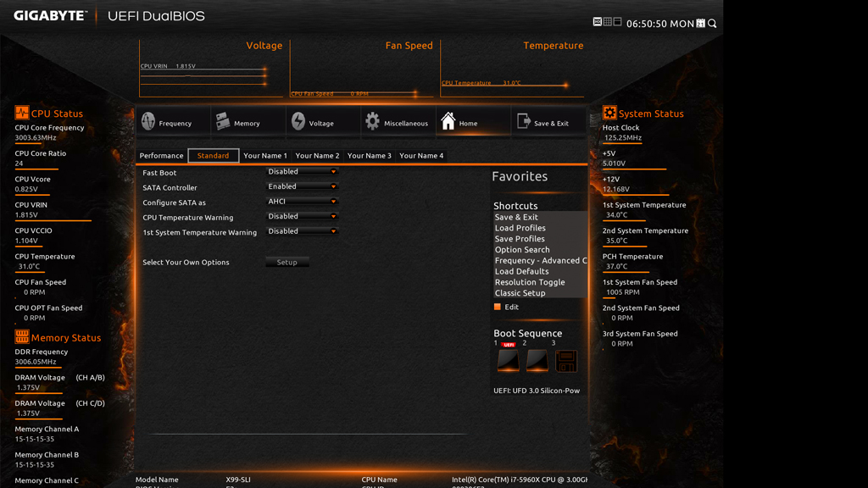868x488 pixels.
Task: Open the Frequency section icon
Action: click(149, 122)
